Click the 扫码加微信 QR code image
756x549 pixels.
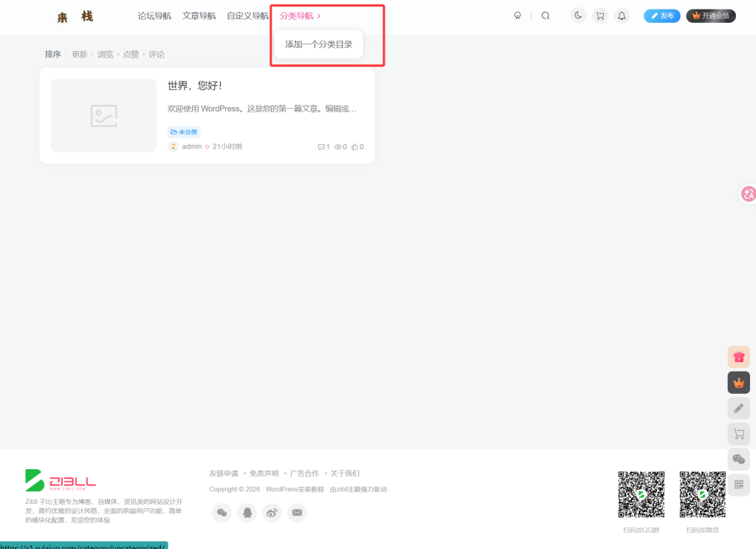703,494
